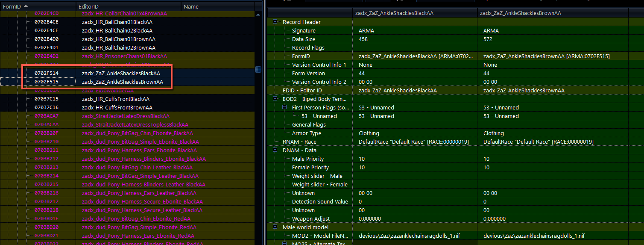The height and width of the screenshot is (245, 644).
Task: Select record zadx_StraitJacketLatexDressBlackAA
Action: click(126, 116)
